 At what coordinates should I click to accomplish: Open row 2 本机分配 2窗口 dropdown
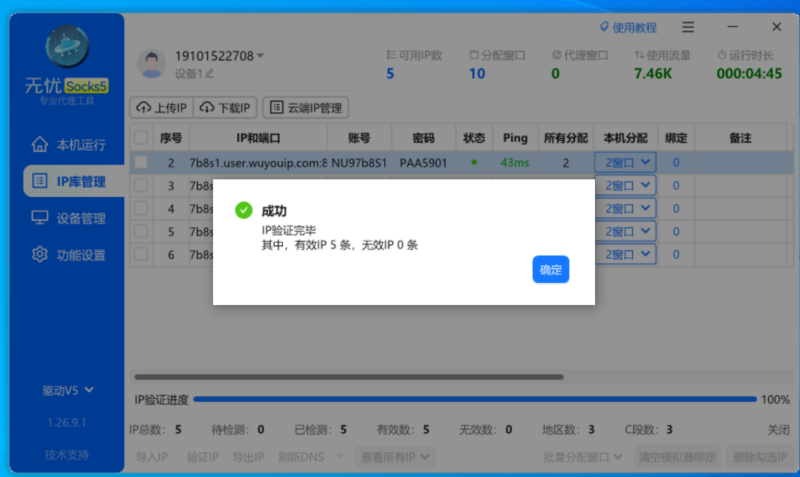pyautogui.click(x=626, y=163)
